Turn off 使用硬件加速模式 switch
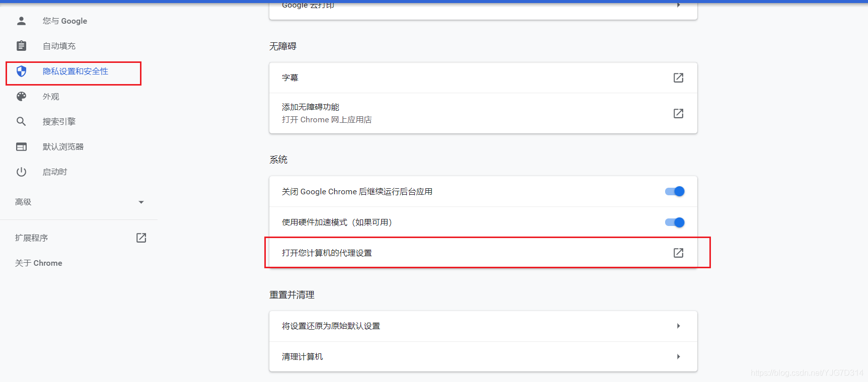The height and width of the screenshot is (382, 868). tap(675, 222)
